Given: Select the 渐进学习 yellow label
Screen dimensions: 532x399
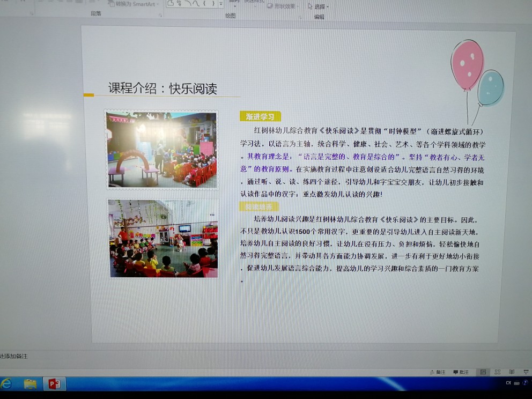Looking at the screenshot, I should pyautogui.click(x=260, y=116).
